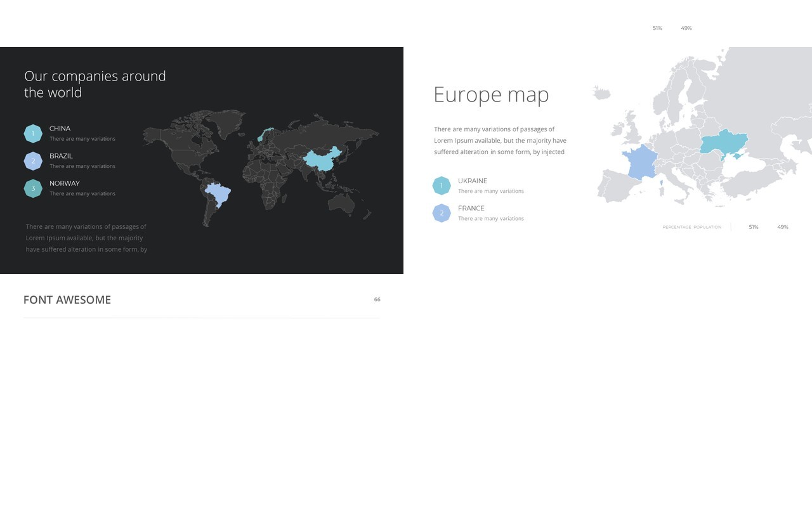812x506 pixels.
Task: Click 49% next to PERCENTAGE POPULATION
Action: [783, 227]
